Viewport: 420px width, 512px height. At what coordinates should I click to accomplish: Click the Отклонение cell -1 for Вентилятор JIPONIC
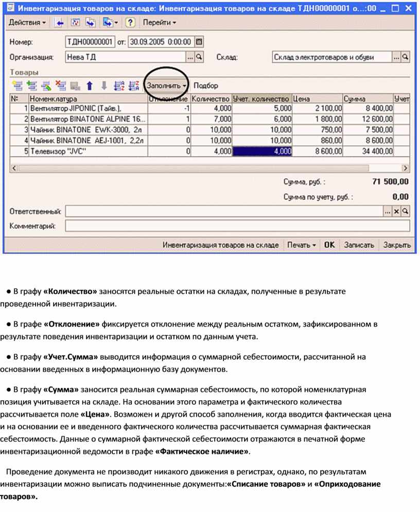point(169,108)
